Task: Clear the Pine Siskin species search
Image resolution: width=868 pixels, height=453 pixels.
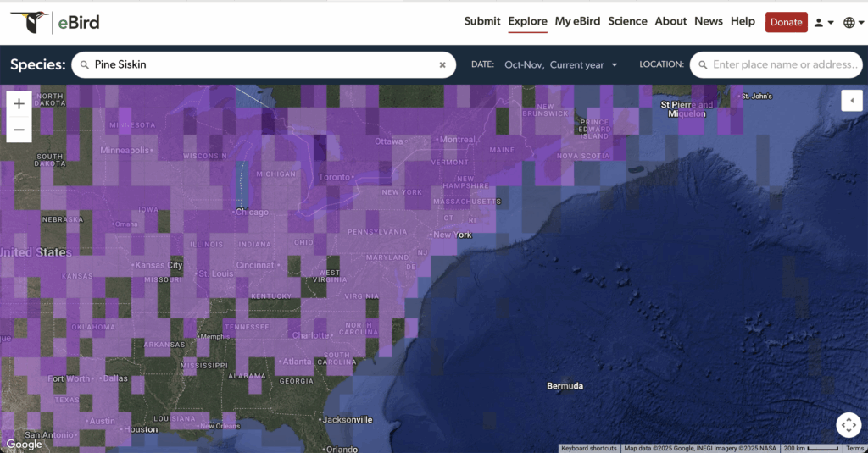Action: tap(442, 64)
